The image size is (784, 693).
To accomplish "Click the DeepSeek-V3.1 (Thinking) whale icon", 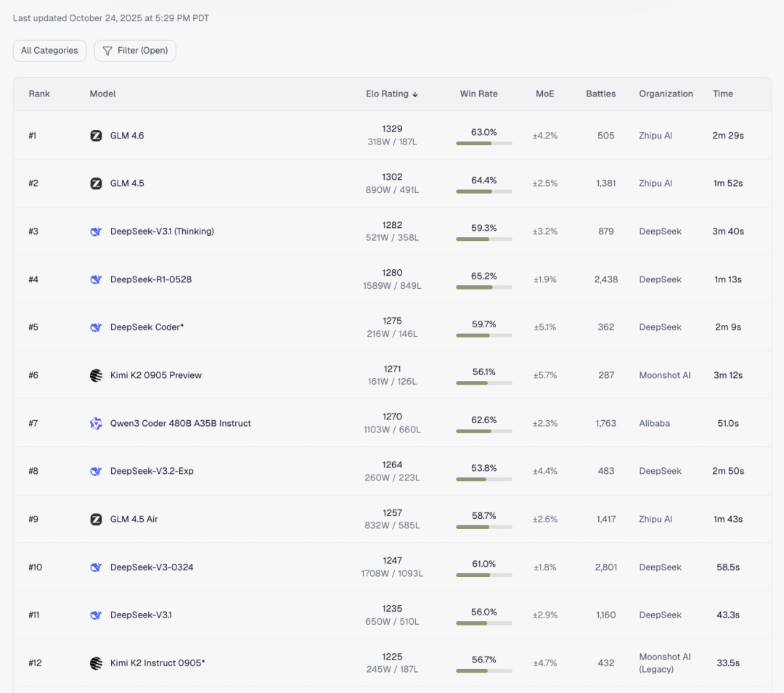I will pos(96,231).
